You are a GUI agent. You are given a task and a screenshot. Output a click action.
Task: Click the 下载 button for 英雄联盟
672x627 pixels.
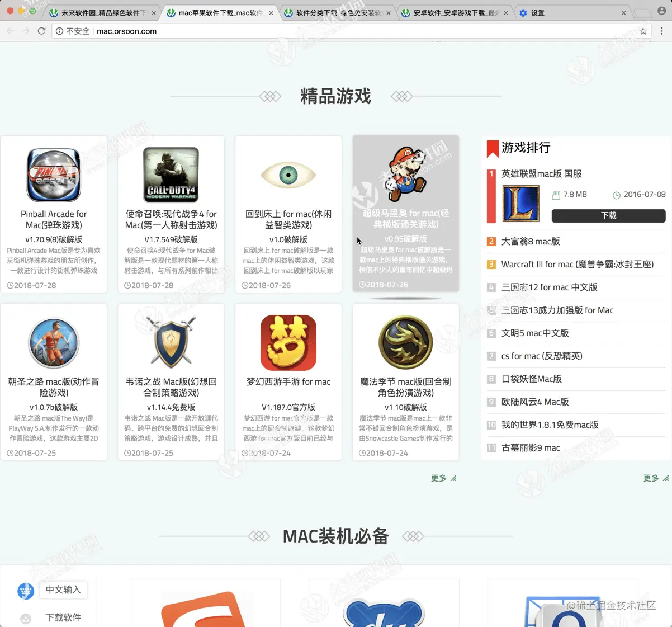pyautogui.click(x=608, y=215)
